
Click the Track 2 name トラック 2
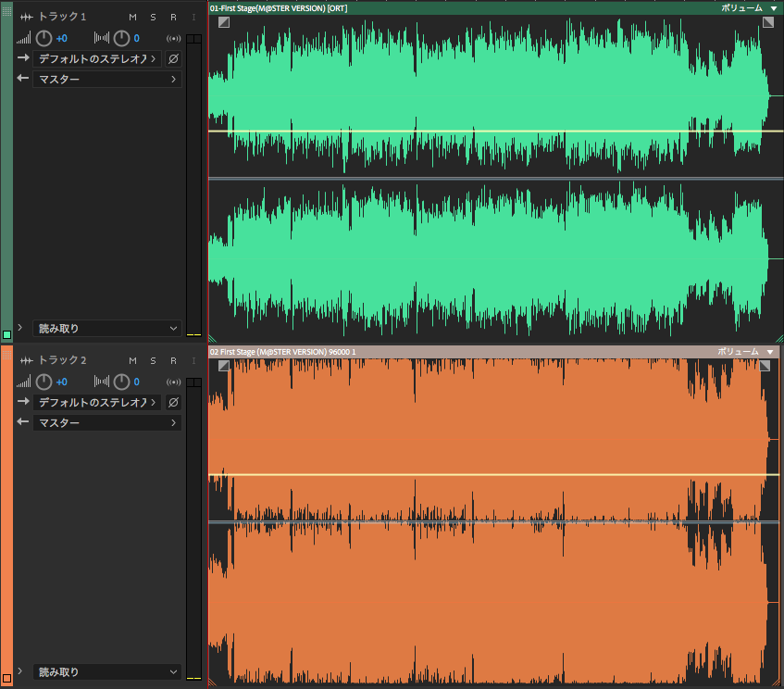63,361
